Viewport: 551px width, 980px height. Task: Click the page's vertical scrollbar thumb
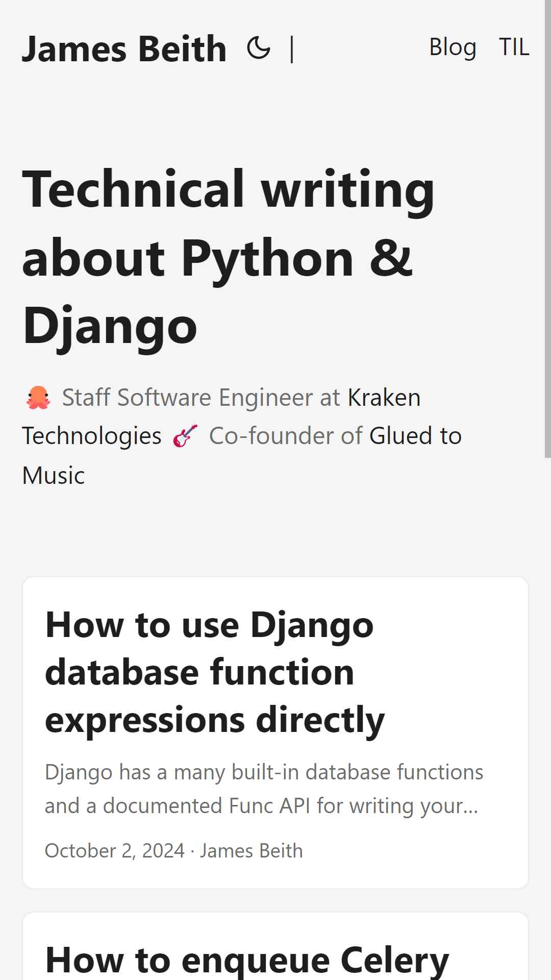pyautogui.click(x=548, y=229)
